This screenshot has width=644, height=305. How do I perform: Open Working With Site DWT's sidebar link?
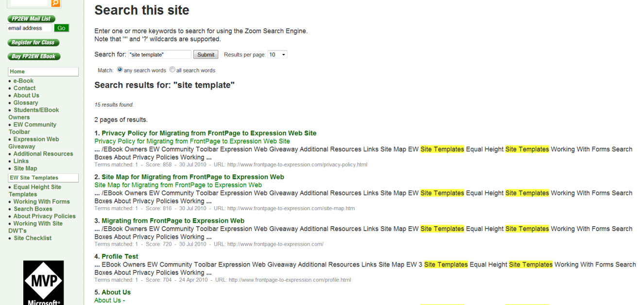click(35, 227)
